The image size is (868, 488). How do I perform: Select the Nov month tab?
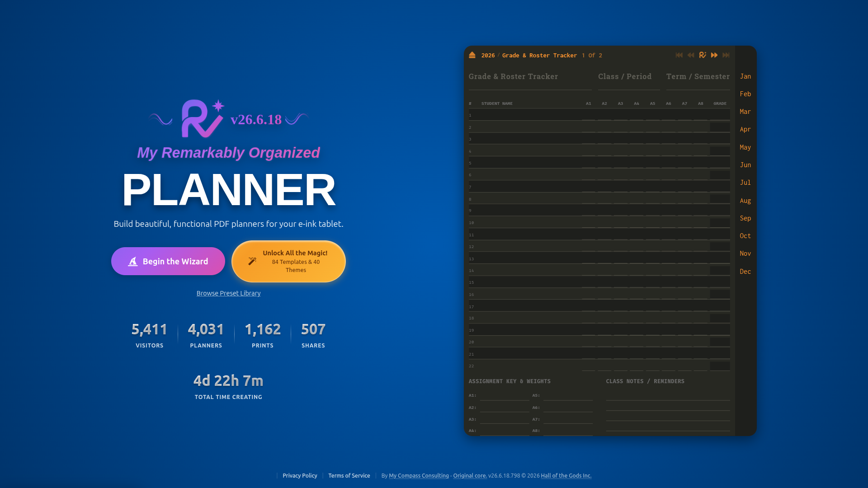(x=745, y=253)
